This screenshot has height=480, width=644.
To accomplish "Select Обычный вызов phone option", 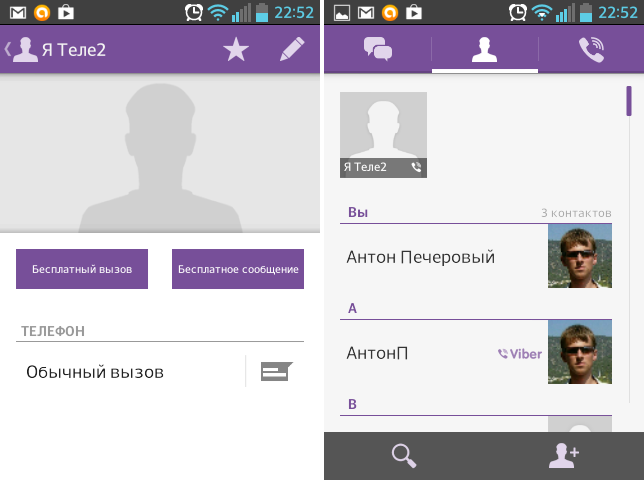I will [95, 372].
